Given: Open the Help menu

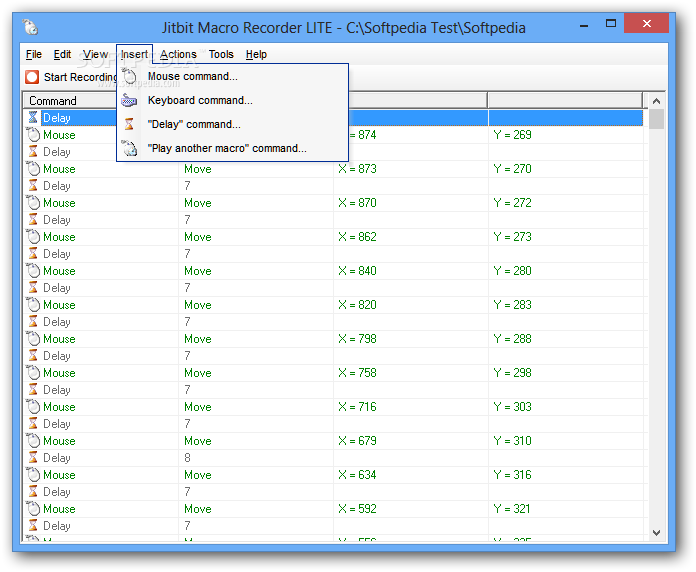Looking at the screenshot, I should click(x=256, y=54).
